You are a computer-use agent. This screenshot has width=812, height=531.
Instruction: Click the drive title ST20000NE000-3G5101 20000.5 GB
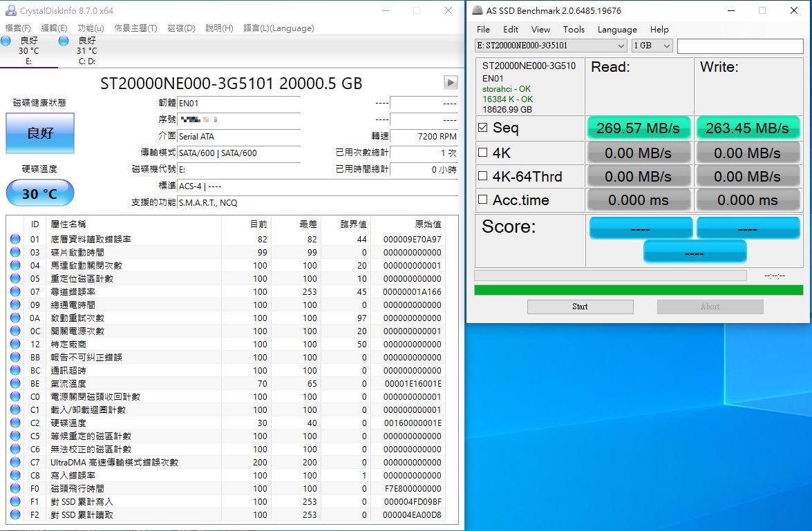coord(231,84)
